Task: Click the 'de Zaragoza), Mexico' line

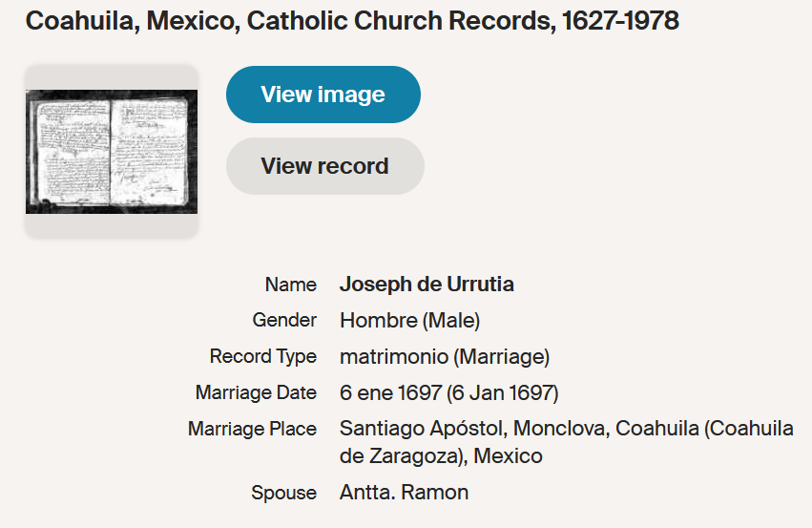Action: 441,456
